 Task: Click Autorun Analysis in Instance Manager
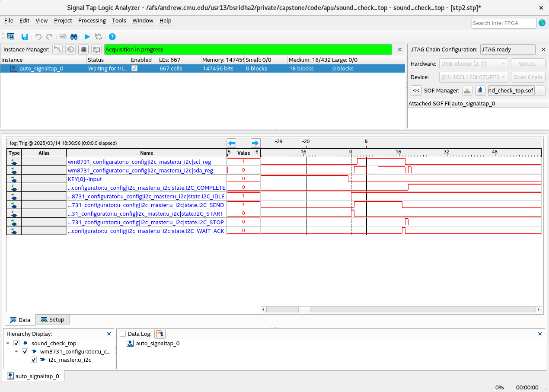coord(70,49)
